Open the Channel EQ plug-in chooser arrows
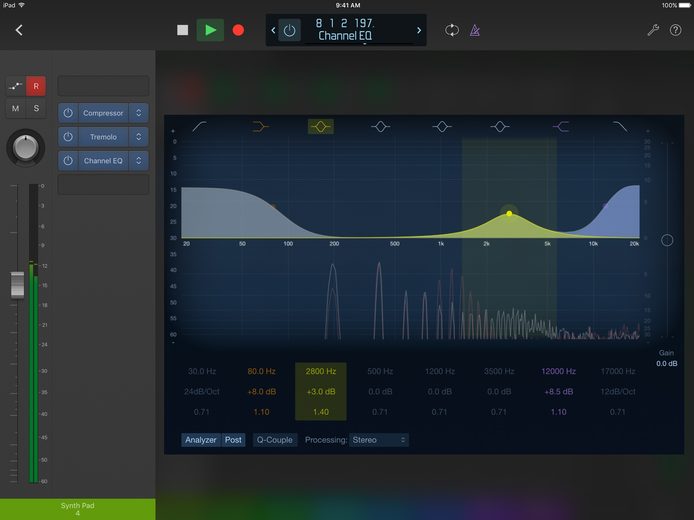The image size is (694, 520). point(139,161)
